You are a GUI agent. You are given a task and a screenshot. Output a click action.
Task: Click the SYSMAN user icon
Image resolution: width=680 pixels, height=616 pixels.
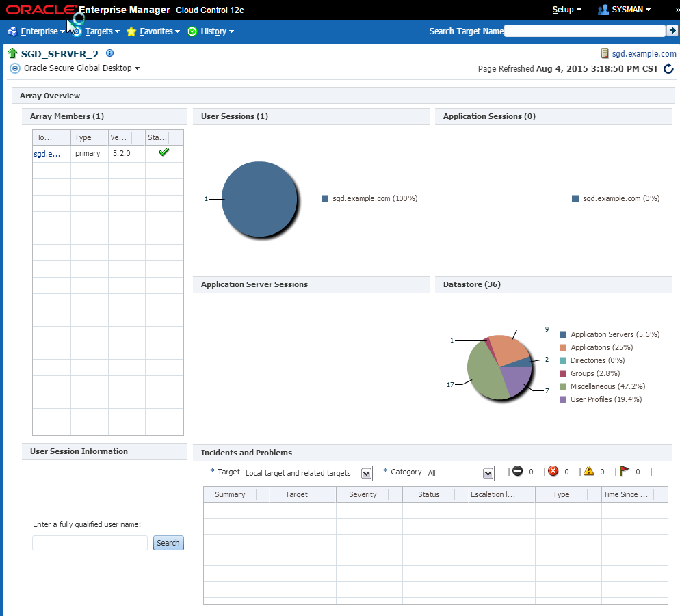point(603,10)
